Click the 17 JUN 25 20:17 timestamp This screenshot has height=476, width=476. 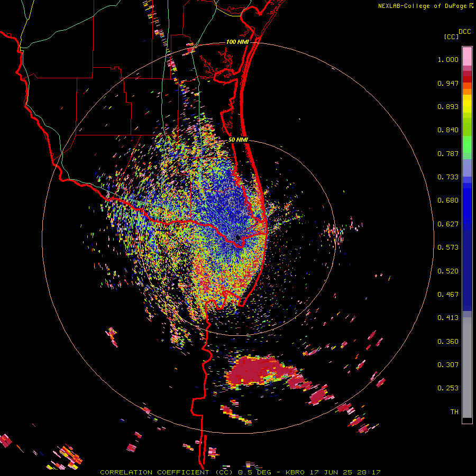345,472
